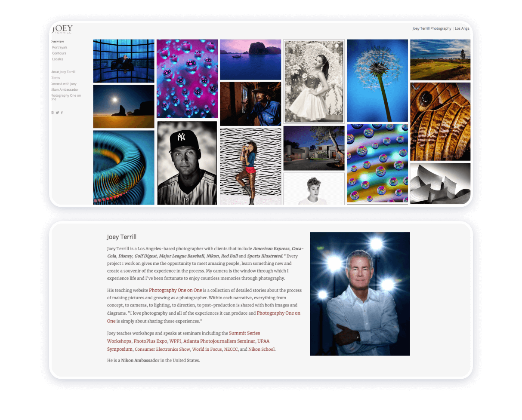This screenshot has height=420, width=522.
Task: Select the dandelion close-up photo
Action: tap(377, 80)
